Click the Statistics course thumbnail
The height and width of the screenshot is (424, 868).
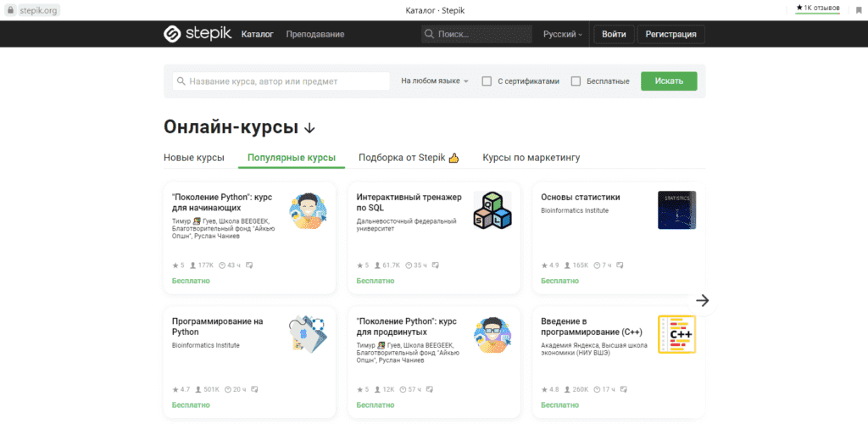676,210
